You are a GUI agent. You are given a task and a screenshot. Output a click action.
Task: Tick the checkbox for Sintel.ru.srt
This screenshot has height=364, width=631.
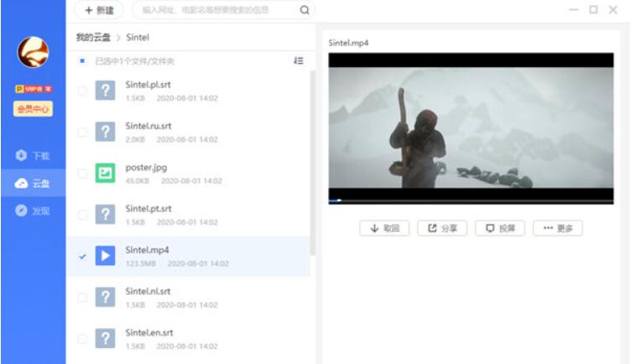pyautogui.click(x=82, y=132)
